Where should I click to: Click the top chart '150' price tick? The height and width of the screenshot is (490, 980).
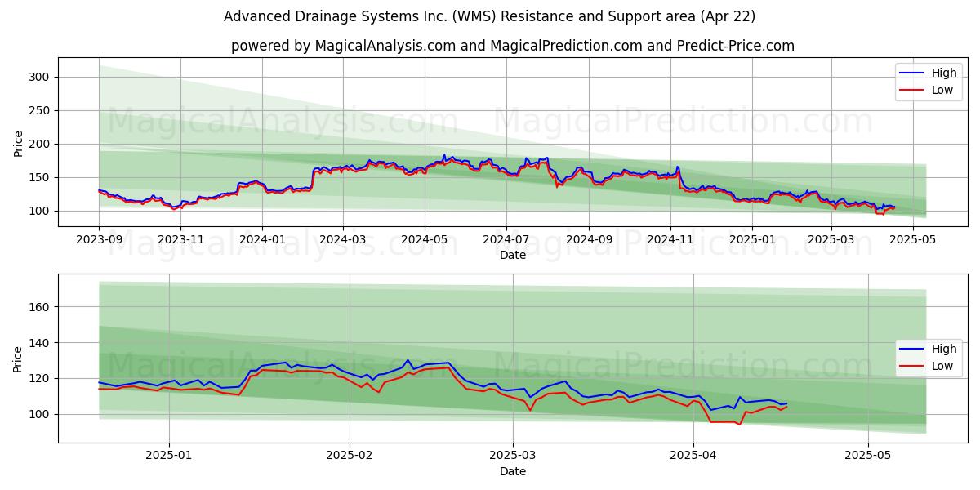tap(41, 177)
